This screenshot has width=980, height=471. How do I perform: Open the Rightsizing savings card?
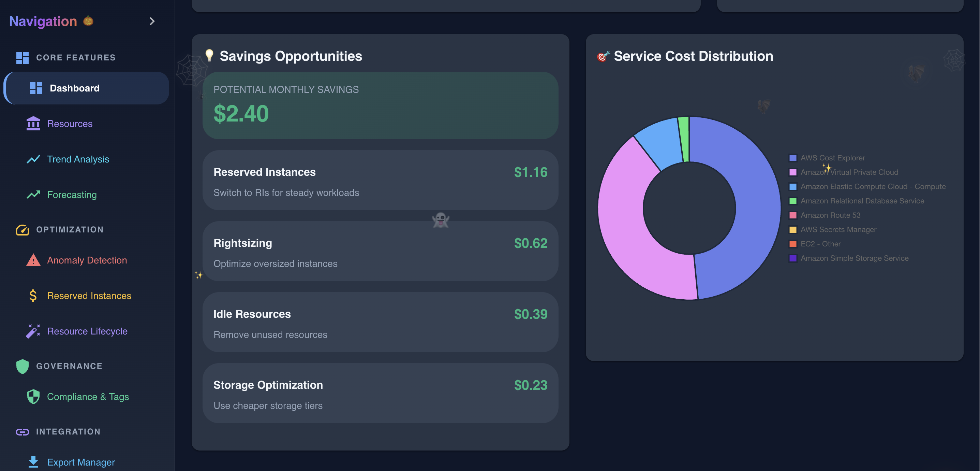click(x=380, y=251)
